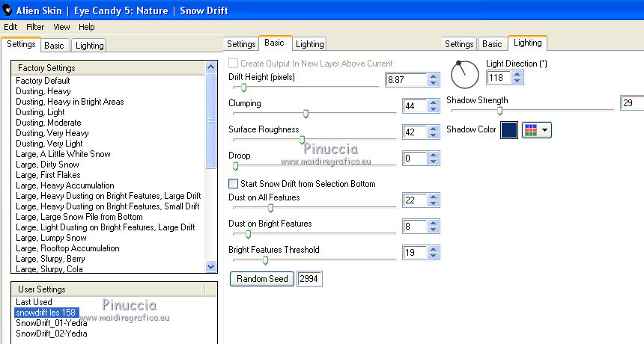Select the Settings tab in middle panel

point(241,44)
